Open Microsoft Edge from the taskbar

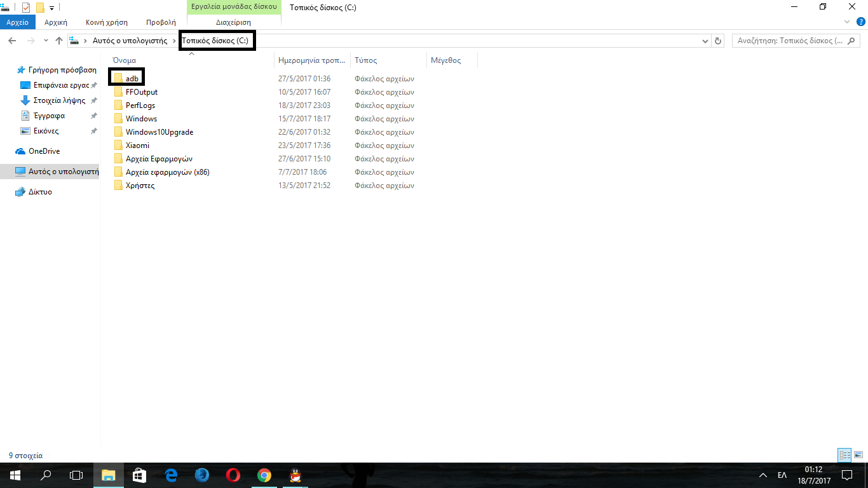[171, 475]
